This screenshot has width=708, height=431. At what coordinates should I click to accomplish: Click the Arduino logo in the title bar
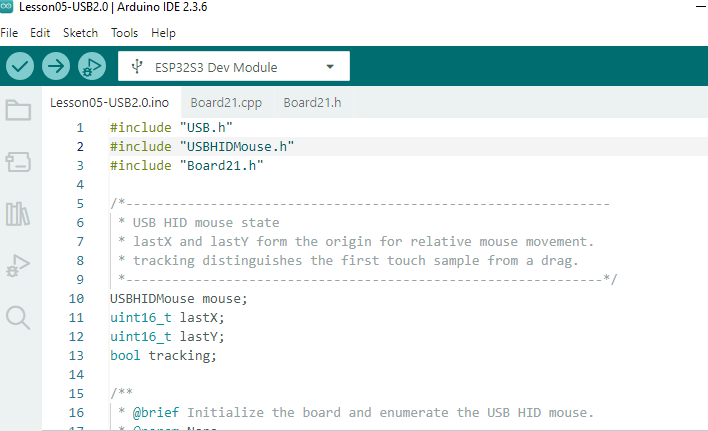click(x=6, y=7)
